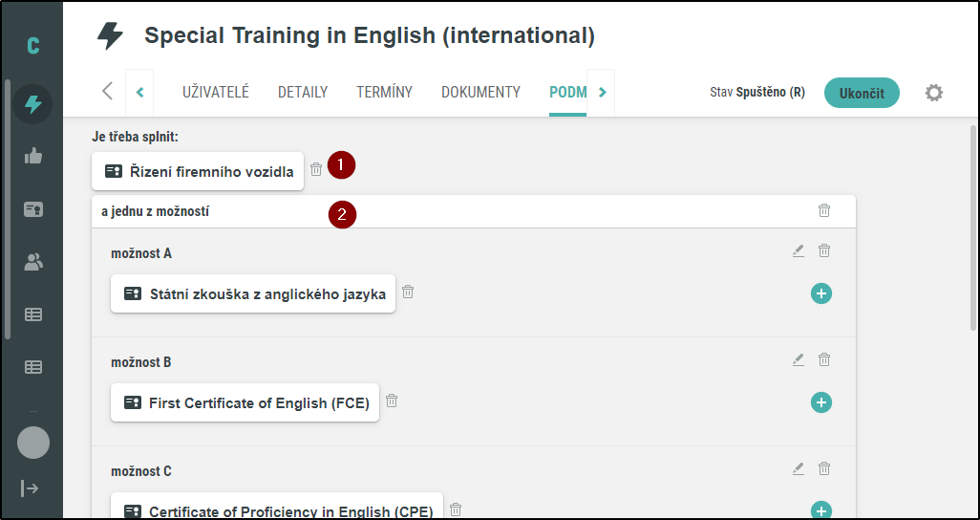Show next tabs with right chevron
This screenshot has width=980, height=520.
click(x=602, y=93)
